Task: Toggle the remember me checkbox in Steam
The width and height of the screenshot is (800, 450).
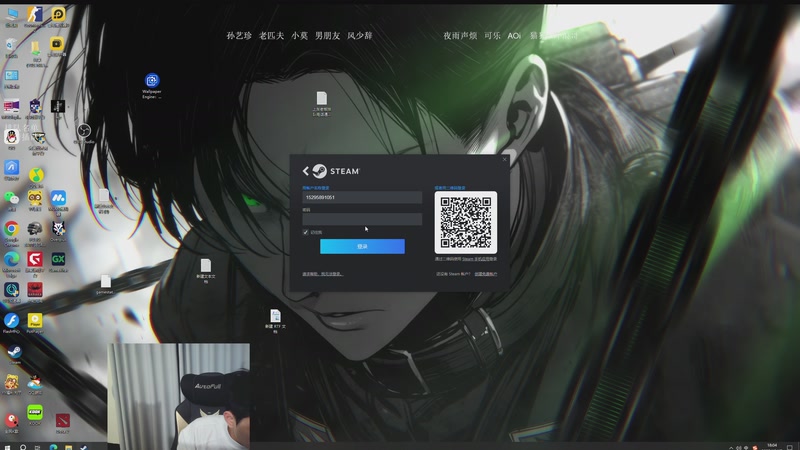Action: (306, 232)
